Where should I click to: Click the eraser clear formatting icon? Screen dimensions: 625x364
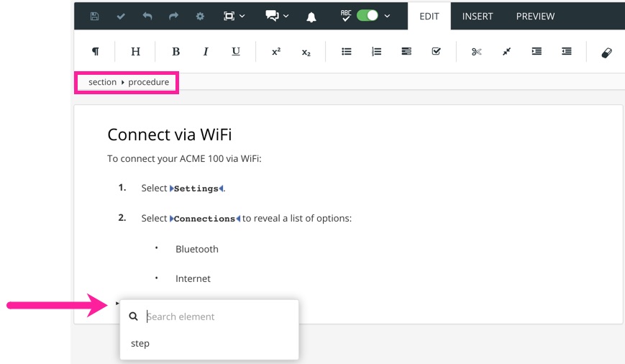(606, 52)
